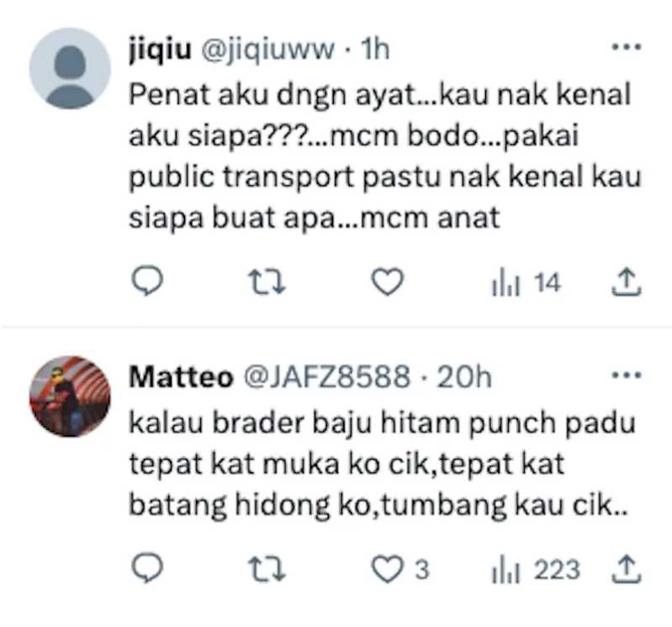Open more options for jiqiu's tweet
Image resolution: width=672 pixels, height=627 pixels.
626,47
